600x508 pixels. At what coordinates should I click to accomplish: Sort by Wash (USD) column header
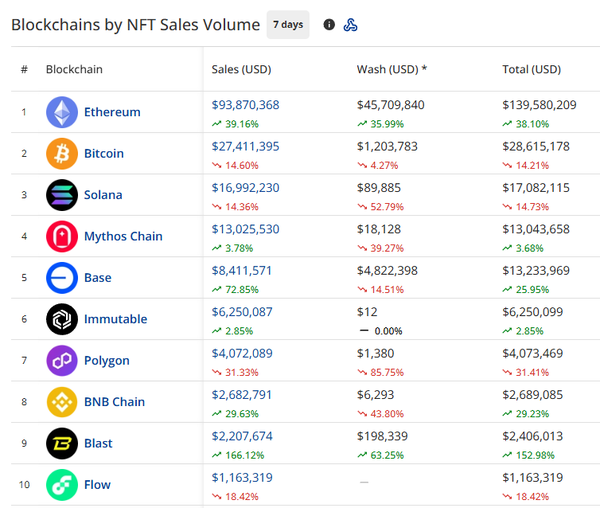391,70
